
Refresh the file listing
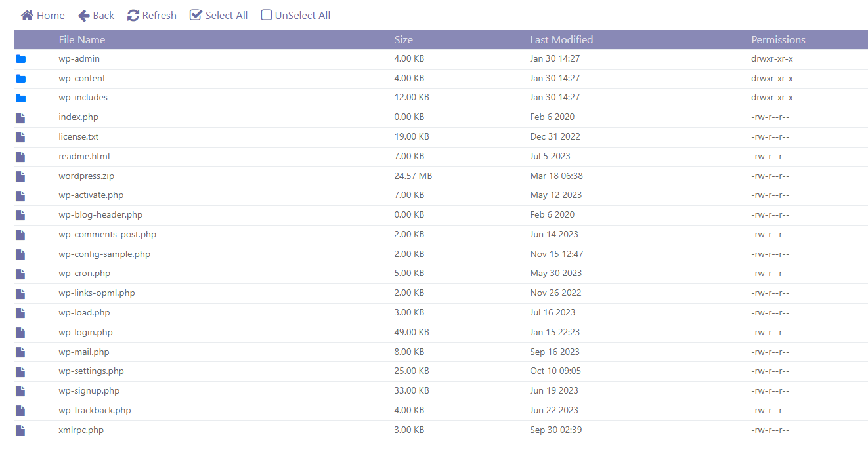point(152,15)
